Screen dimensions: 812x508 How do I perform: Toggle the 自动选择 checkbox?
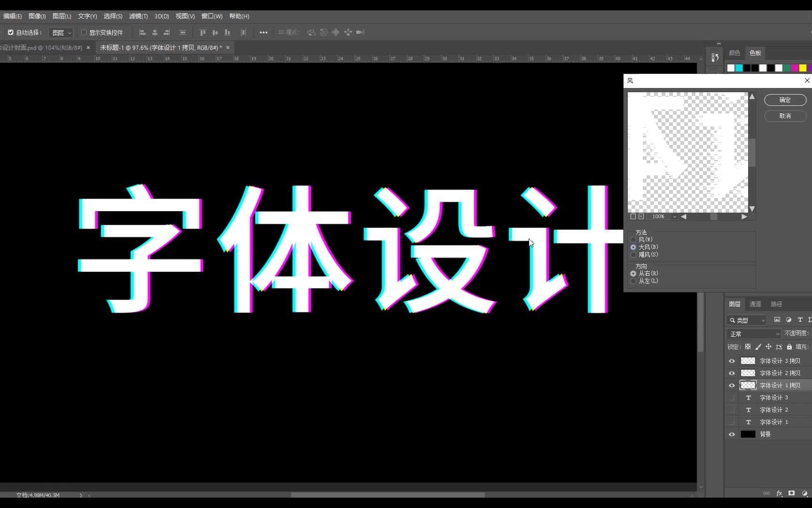(x=11, y=32)
